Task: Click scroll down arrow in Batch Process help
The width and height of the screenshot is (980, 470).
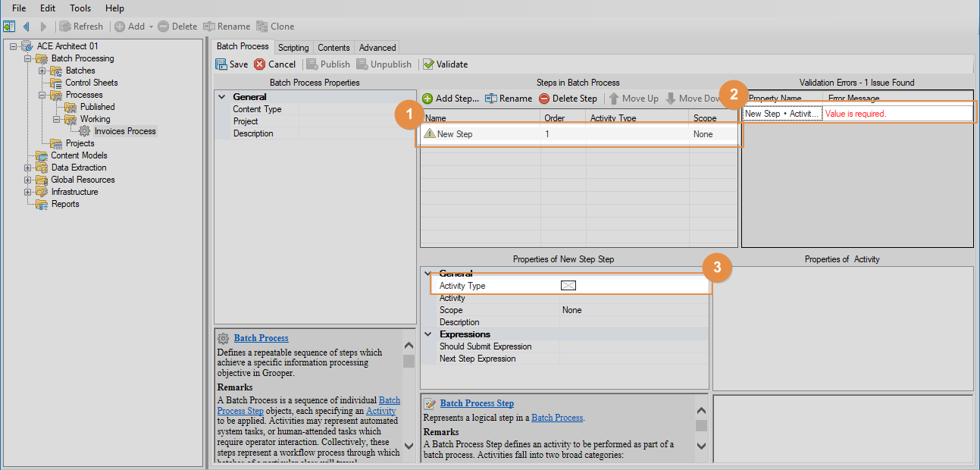Action: coord(409,446)
